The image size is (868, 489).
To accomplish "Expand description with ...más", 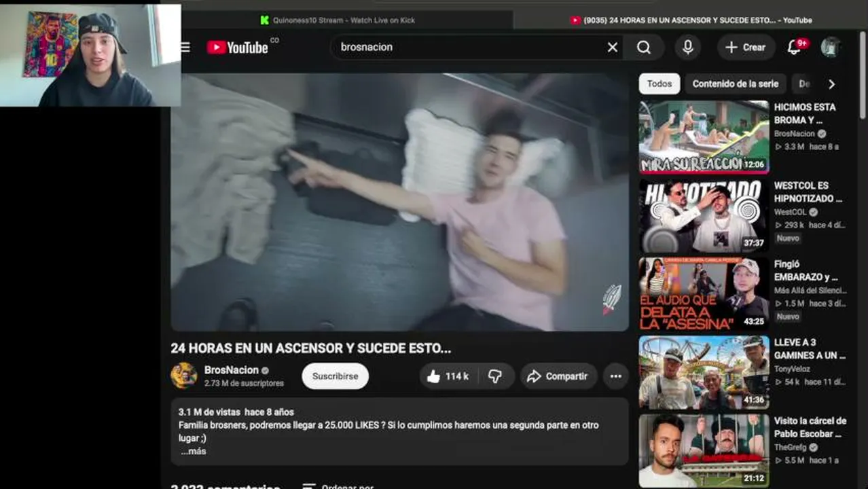I will [194, 451].
